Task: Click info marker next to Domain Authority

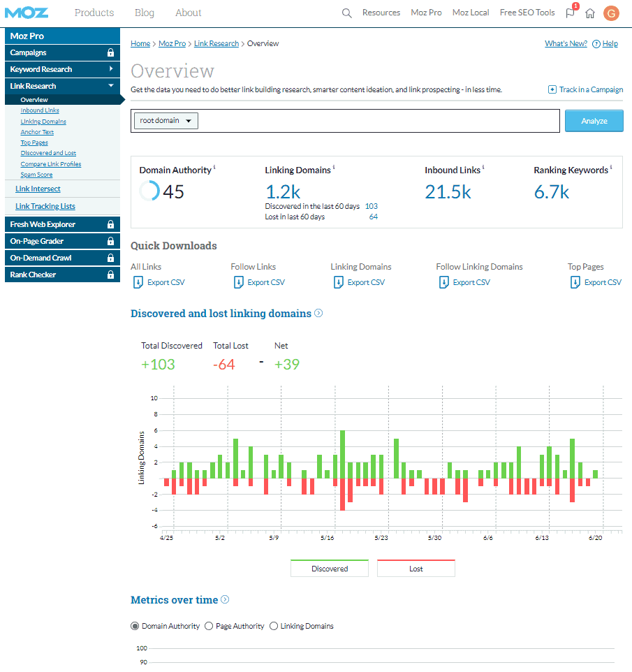Action: (x=214, y=167)
